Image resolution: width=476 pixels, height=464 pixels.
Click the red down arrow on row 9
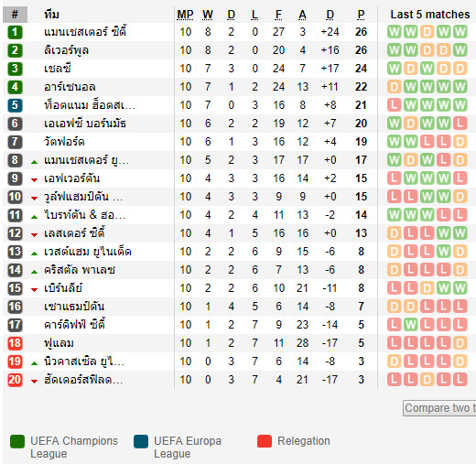click(x=35, y=180)
